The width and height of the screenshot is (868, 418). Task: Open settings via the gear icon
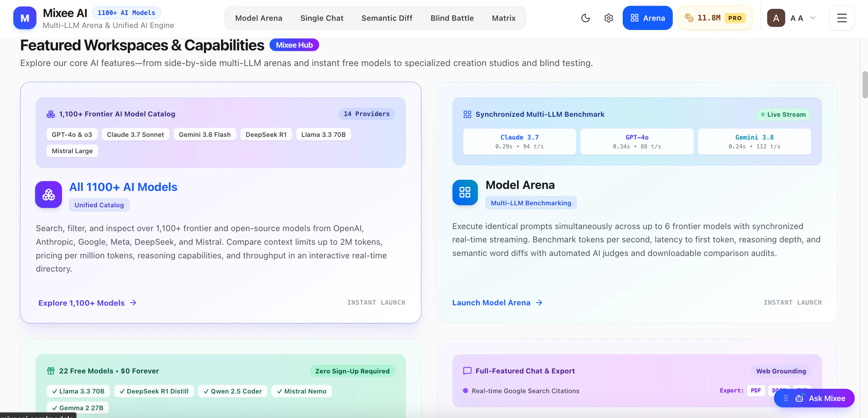609,18
